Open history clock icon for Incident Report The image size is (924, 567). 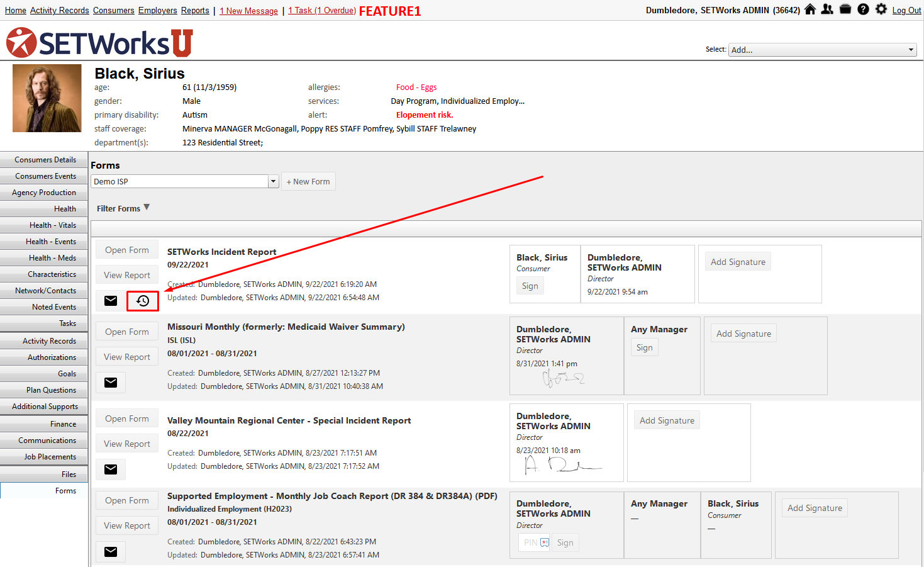coord(143,301)
